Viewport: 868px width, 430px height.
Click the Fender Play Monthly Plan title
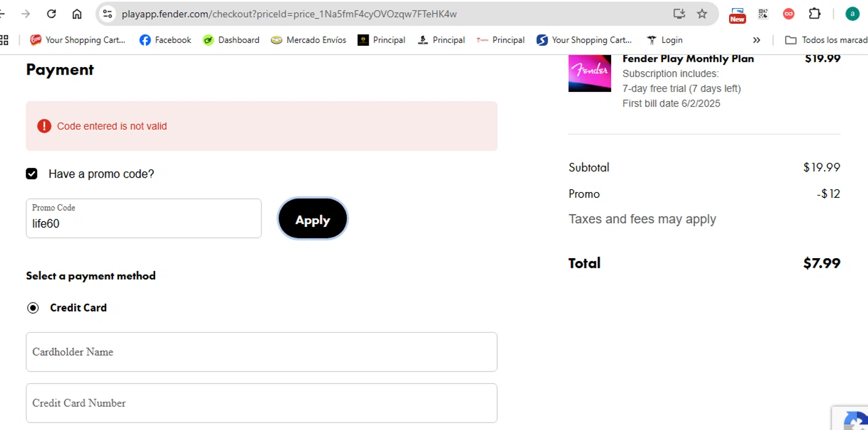pyautogui.click(x=688, y=58)
